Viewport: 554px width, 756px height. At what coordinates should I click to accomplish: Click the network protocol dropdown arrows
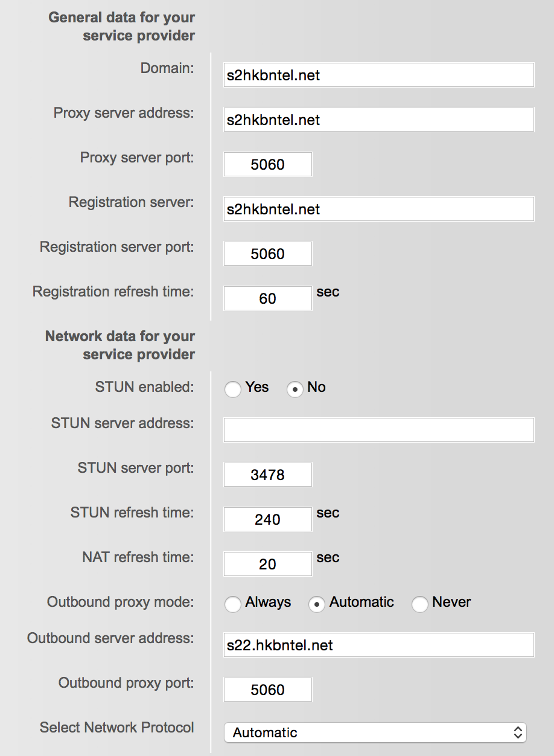point(518,732)
